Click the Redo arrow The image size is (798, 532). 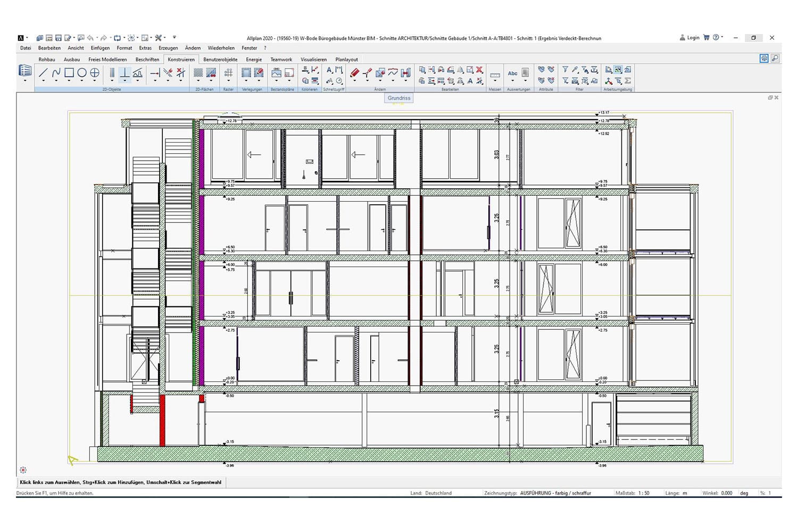coord(103,38)
